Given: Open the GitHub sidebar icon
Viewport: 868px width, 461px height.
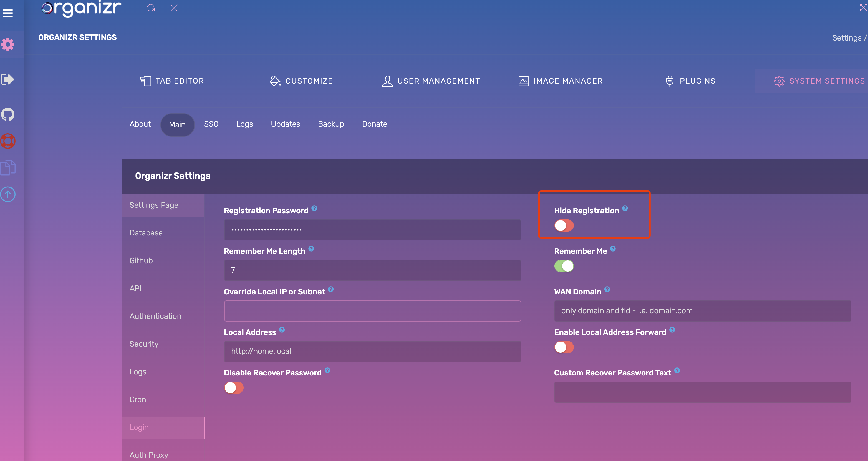Looking at the screenshot, I should (8, 114).
